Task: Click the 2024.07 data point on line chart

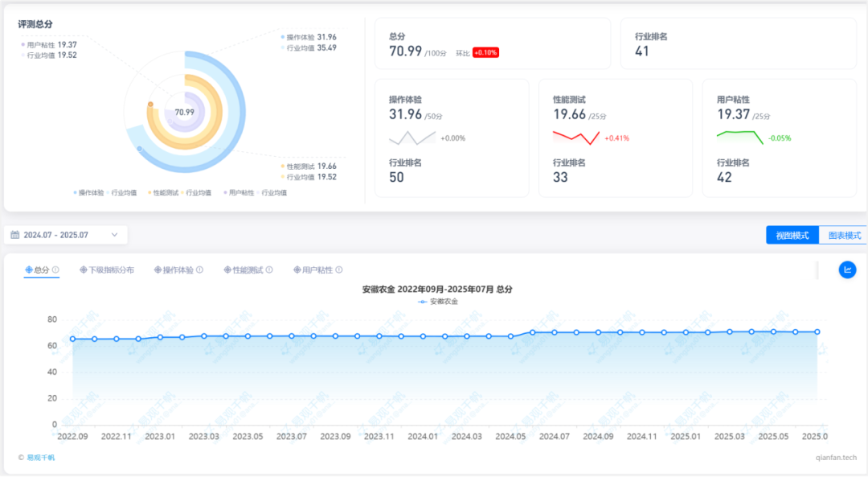Action: (554, 332)
